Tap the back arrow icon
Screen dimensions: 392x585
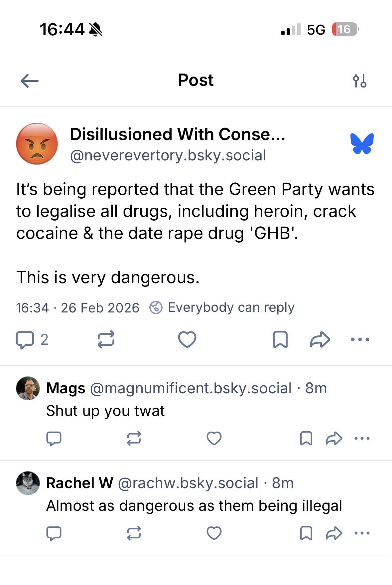(x=30, y=81)
